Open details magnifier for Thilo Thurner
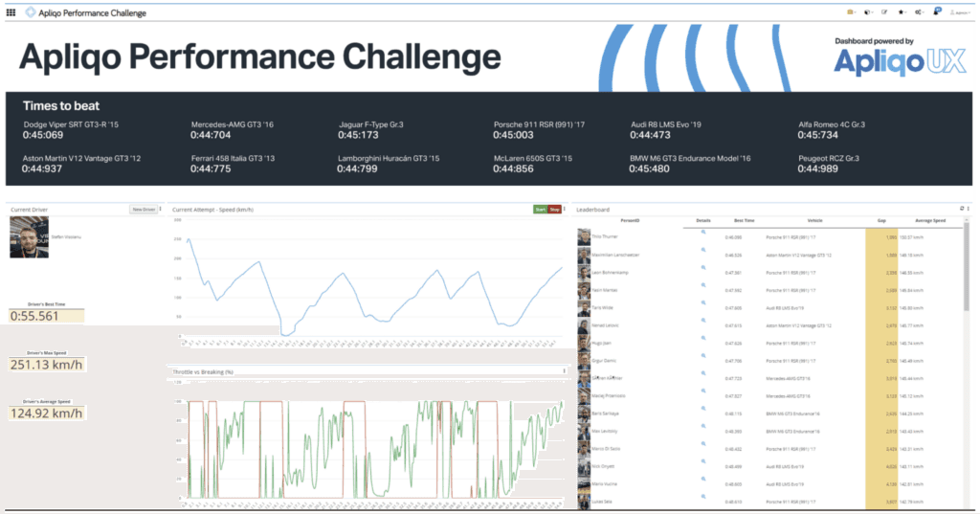The image size is (980, 514). pyautogui.click(x=703, y=232)
